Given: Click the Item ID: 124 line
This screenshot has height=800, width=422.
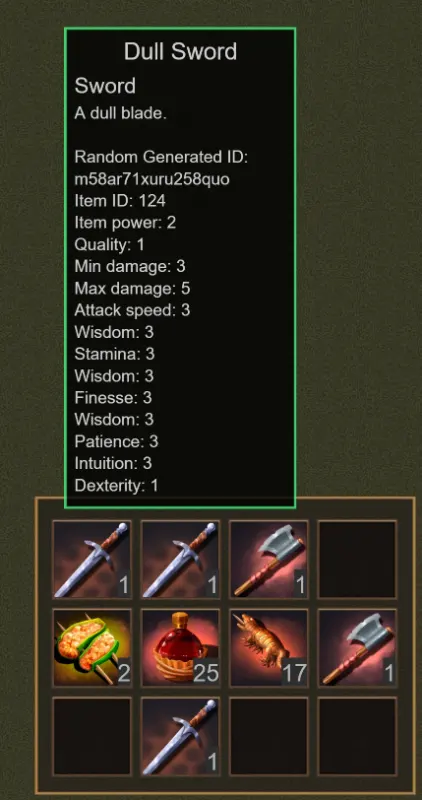Looking at the screenshot, I should [120, 201].
